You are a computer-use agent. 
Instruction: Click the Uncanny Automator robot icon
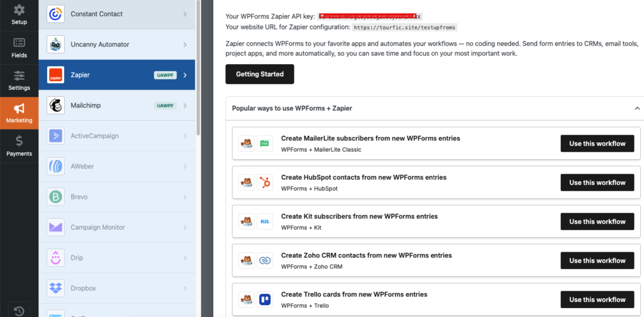(x=56, y=45)
